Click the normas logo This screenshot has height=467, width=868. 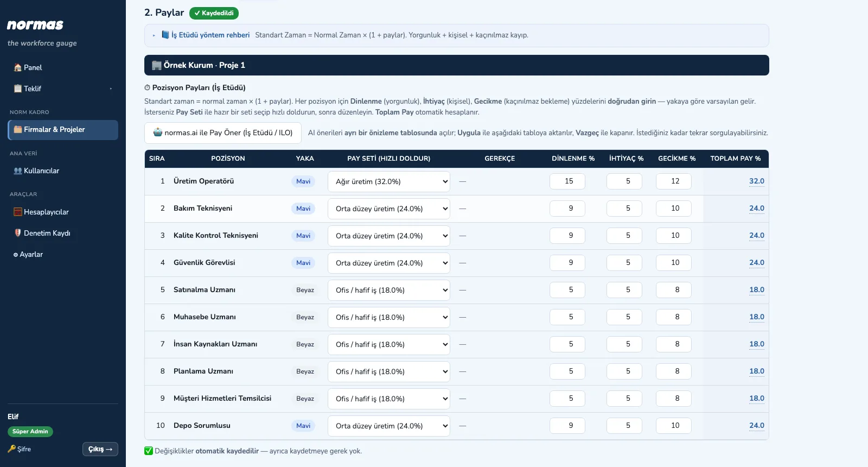coord(35,25)
